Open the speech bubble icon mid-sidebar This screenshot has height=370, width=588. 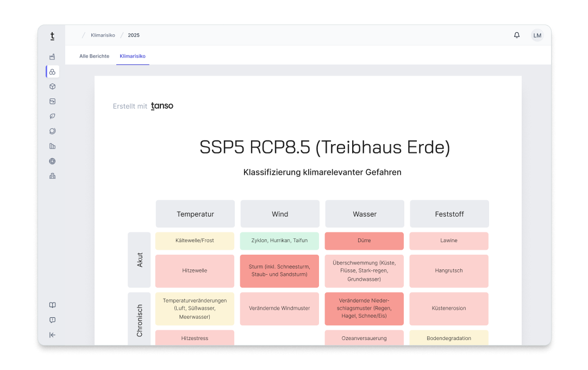point(52,131)
